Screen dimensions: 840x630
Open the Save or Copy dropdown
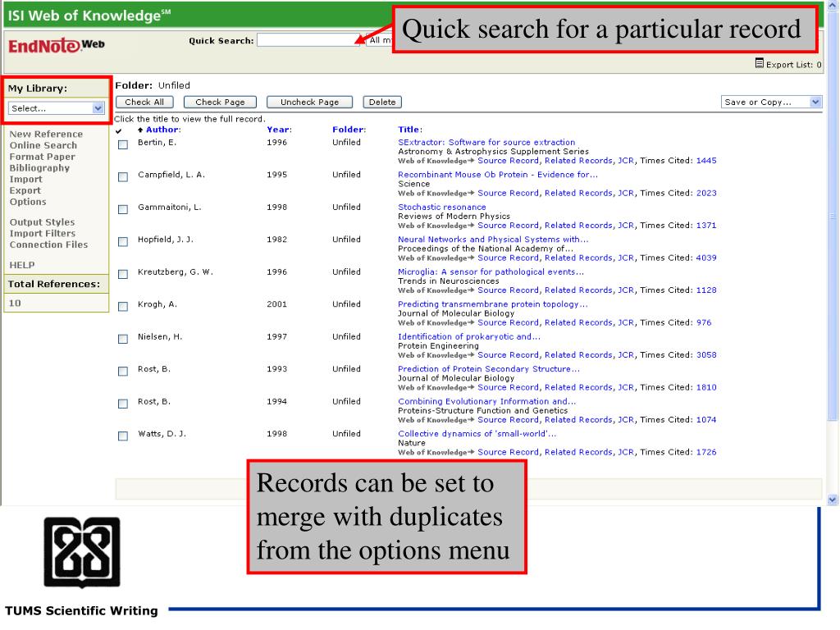[x=771, y=102]
